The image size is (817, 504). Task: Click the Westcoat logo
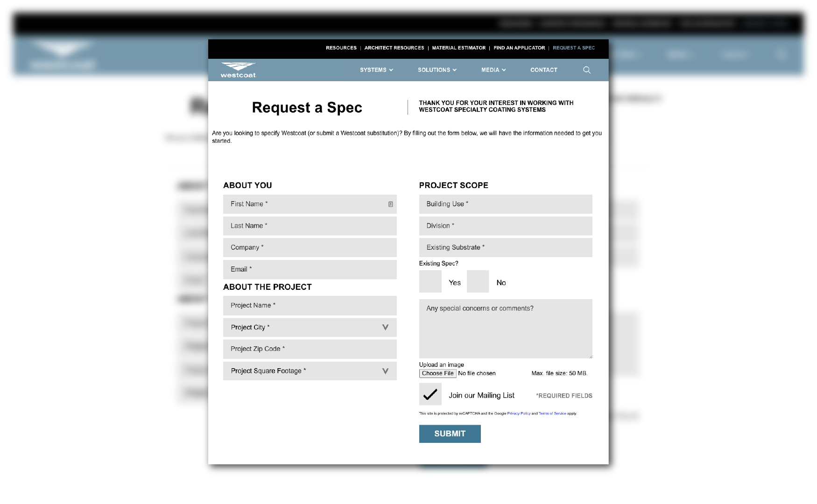click(238, 69)
